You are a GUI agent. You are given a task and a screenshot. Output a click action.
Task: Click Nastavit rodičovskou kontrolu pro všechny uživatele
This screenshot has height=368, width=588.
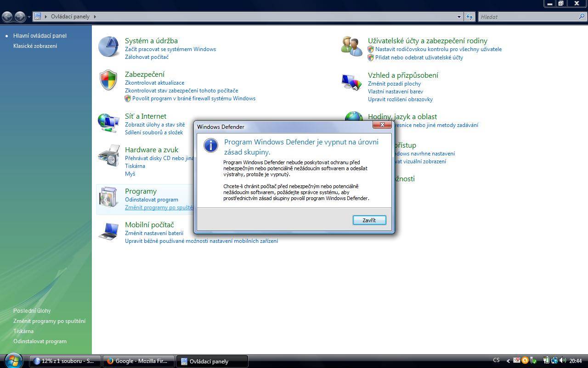(438, 49)
